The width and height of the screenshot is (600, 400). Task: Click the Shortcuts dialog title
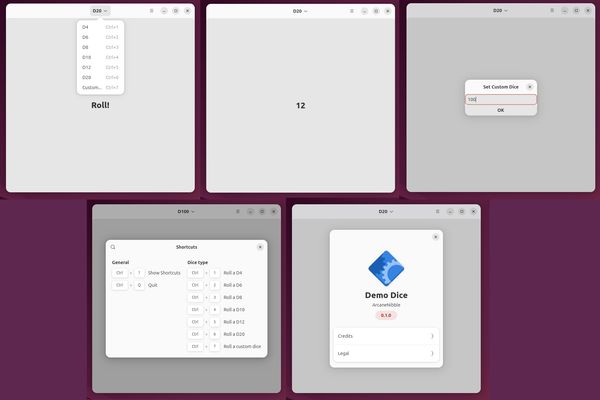186,247
